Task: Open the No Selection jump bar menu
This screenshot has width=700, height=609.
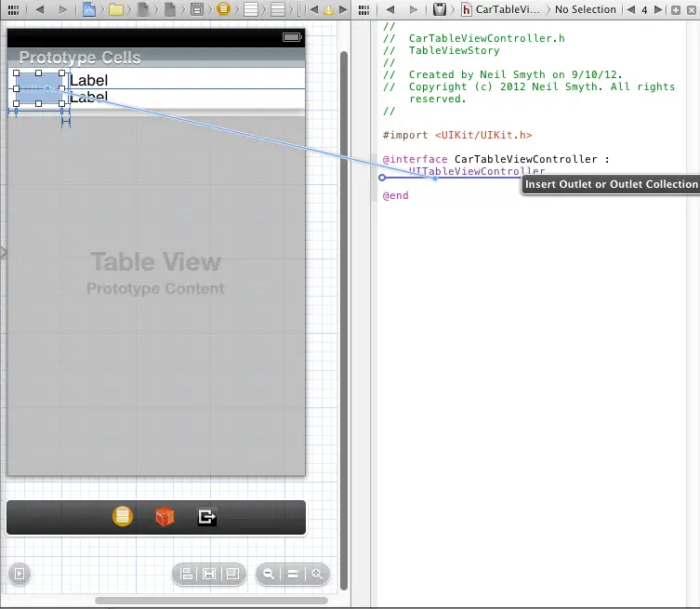Action: click(x=586, y=9)
